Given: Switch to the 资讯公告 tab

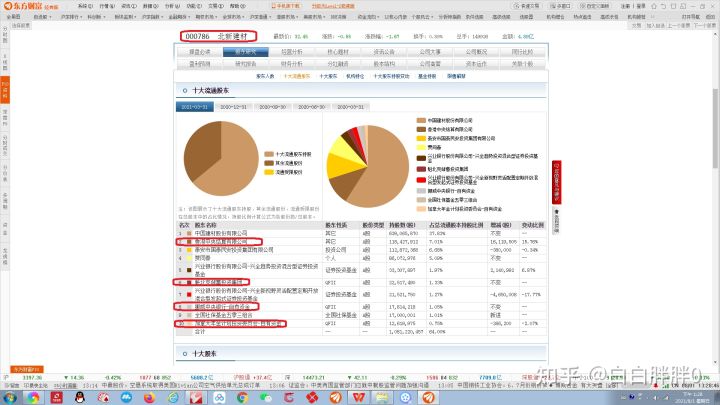Looking at the screenshot, I should click(x=384, y=52).
